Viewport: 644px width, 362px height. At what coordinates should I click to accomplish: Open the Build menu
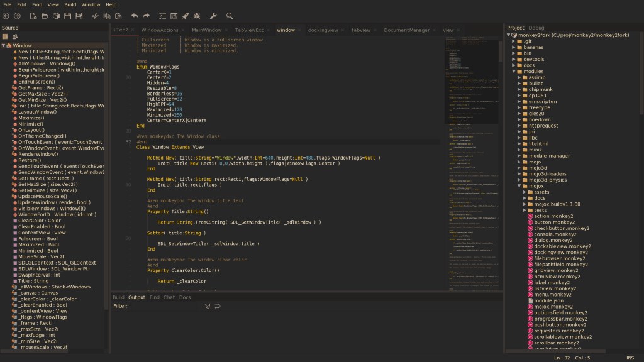pos(70,4)
